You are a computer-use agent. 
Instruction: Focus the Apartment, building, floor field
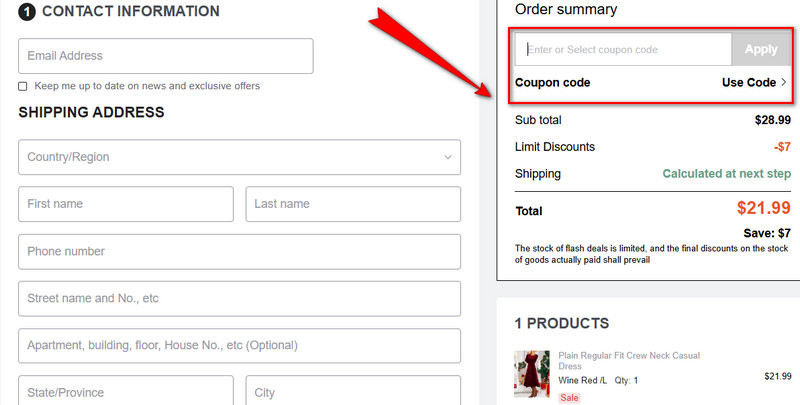coord(239,345)
